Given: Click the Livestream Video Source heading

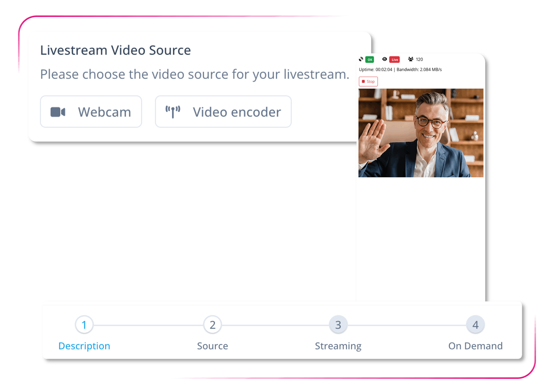Looking at the screenshot, I should coord(115,50).
